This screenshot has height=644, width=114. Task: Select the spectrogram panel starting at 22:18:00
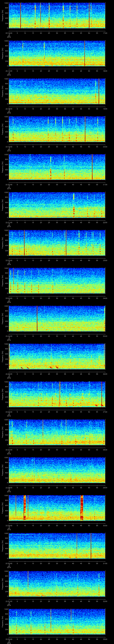[x=57, y=91]
